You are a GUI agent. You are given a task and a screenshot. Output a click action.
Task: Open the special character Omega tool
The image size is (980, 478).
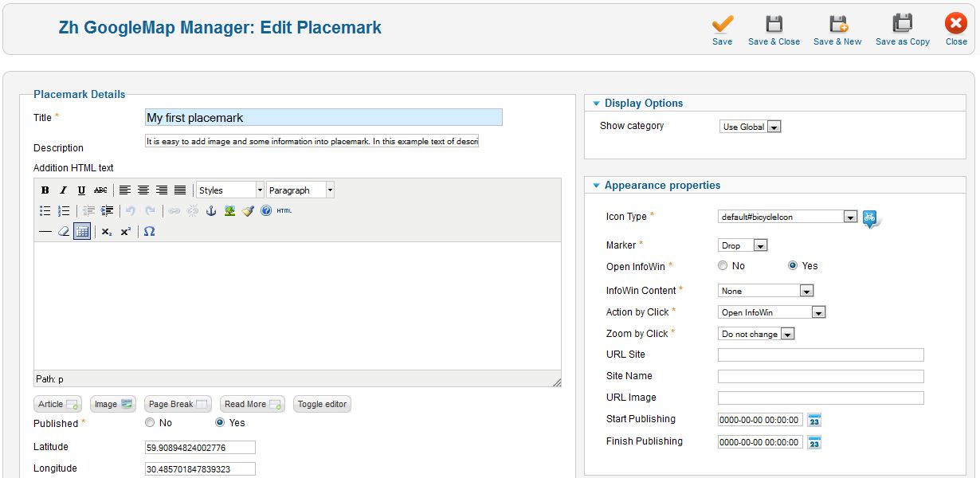pos(149,232)
